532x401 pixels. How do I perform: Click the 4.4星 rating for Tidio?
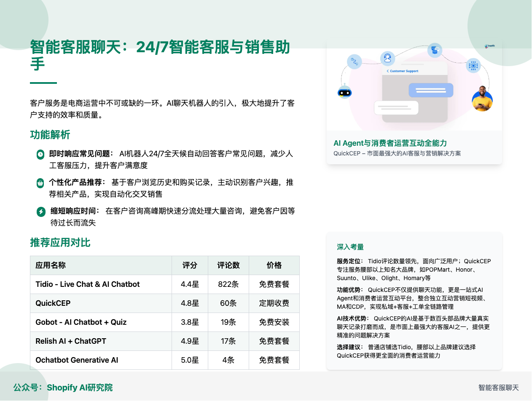[x=190, y=284]
